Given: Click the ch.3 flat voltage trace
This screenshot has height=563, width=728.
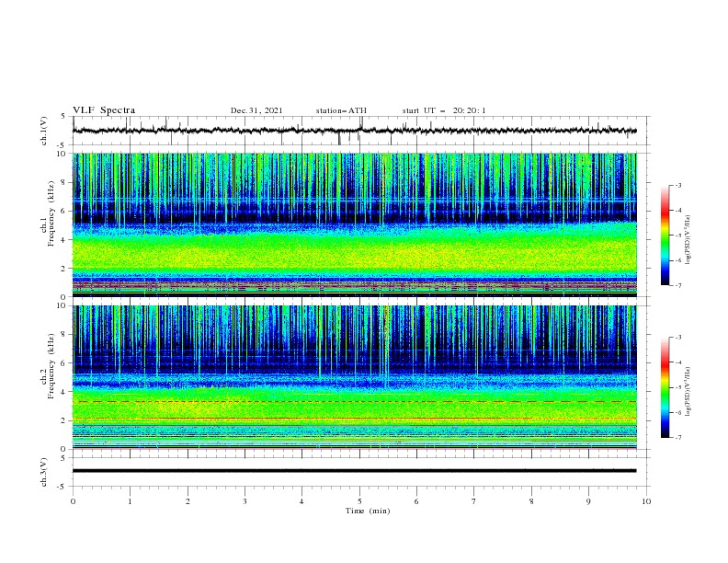Looking at the screenshot, I should (x=355, y=471).
